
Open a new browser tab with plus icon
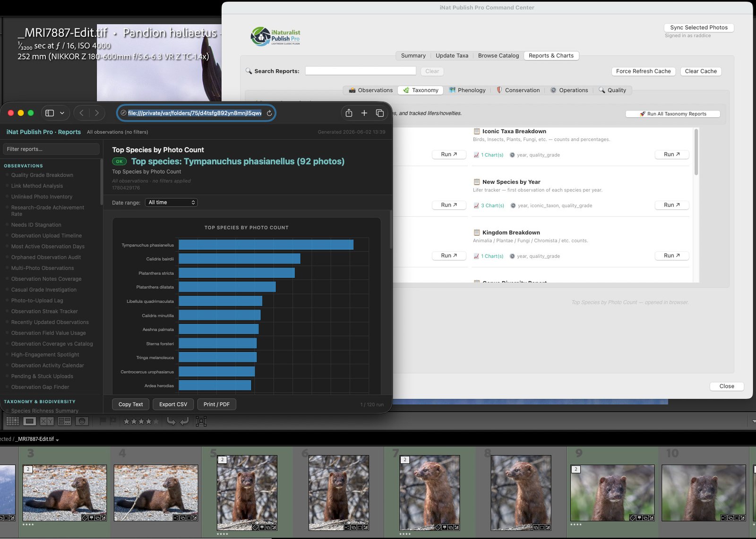tap(364, 113)
